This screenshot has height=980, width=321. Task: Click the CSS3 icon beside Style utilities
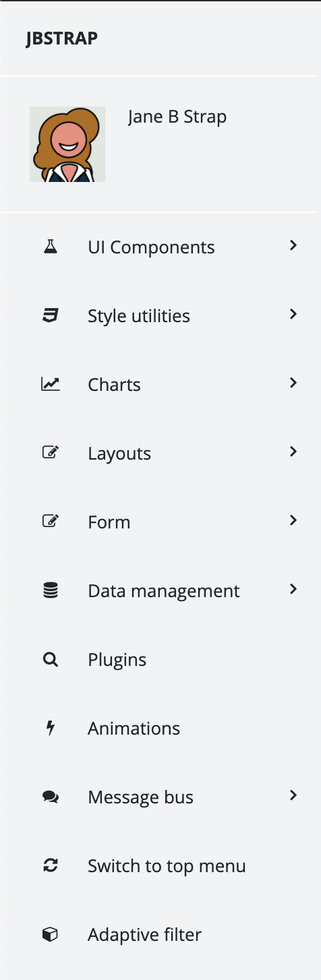point(51,315)
